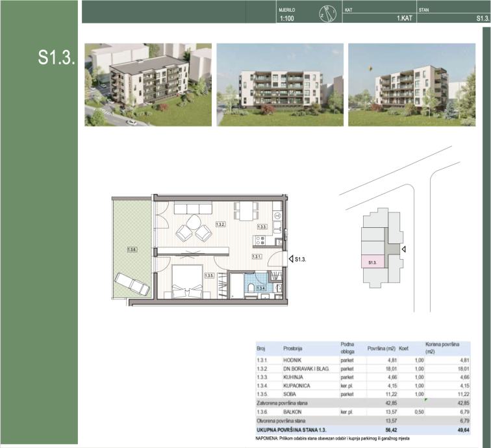Viewport: 491px width, 448px height.
Task: Click the Otvorena površina stana row
Action: coord(363,421)
